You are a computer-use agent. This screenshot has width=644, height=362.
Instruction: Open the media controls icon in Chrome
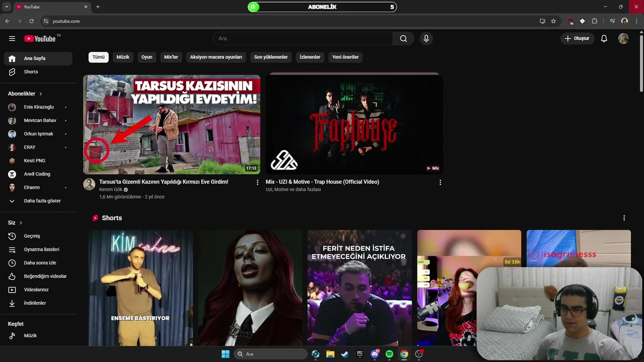pyautogui.click(x=612, y=21)
